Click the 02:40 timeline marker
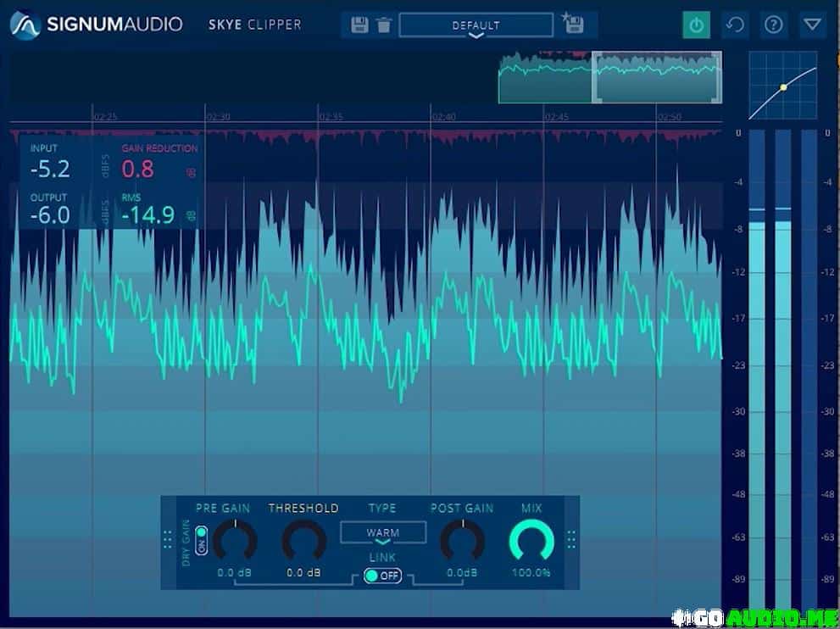The width and height of the screenshot is (840, 629). [x=444, y=116]
